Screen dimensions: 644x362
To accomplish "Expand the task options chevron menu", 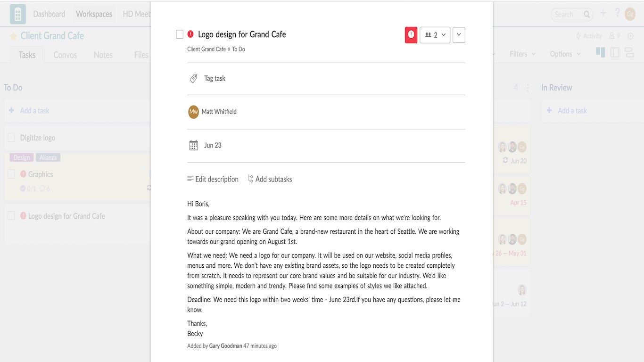I will (459, 35).
